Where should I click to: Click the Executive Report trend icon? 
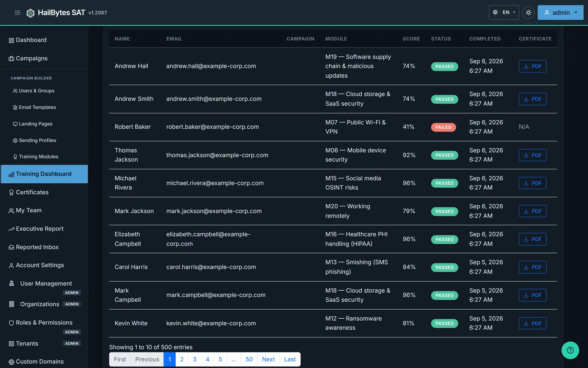(x=11, y=229)
